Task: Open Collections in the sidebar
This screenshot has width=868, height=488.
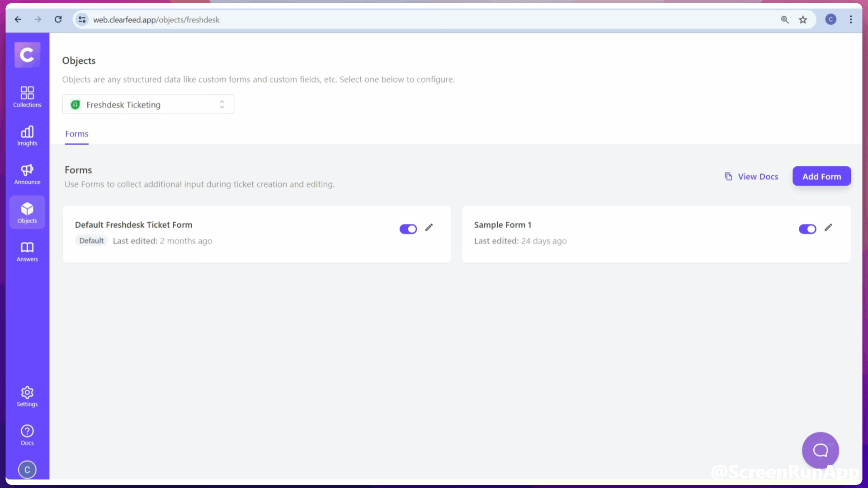Action: 27,97
